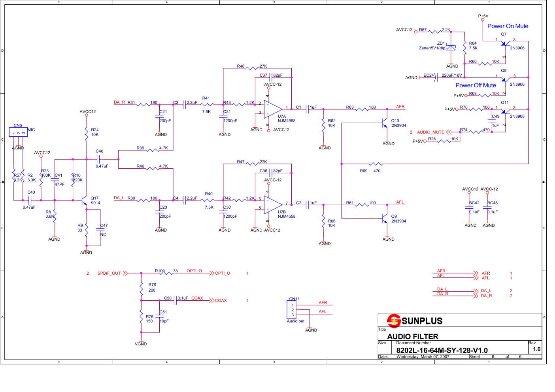Select resistor R74 470 symbol
The width and height of the screenshot is (555, 392).
[x=476, y=132]
